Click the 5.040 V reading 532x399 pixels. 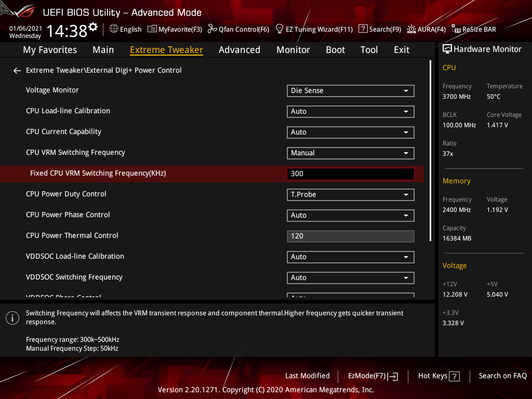coord(497,295)
